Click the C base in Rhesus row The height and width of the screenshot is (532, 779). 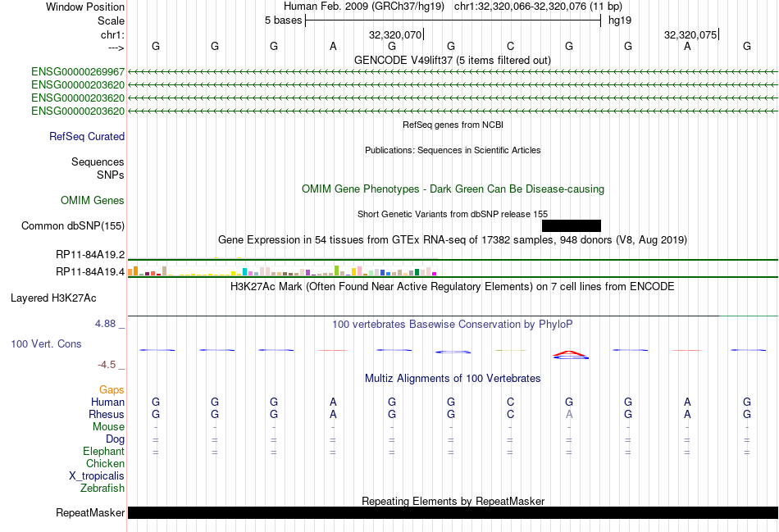pyautogui.click(x=510, y=414)
